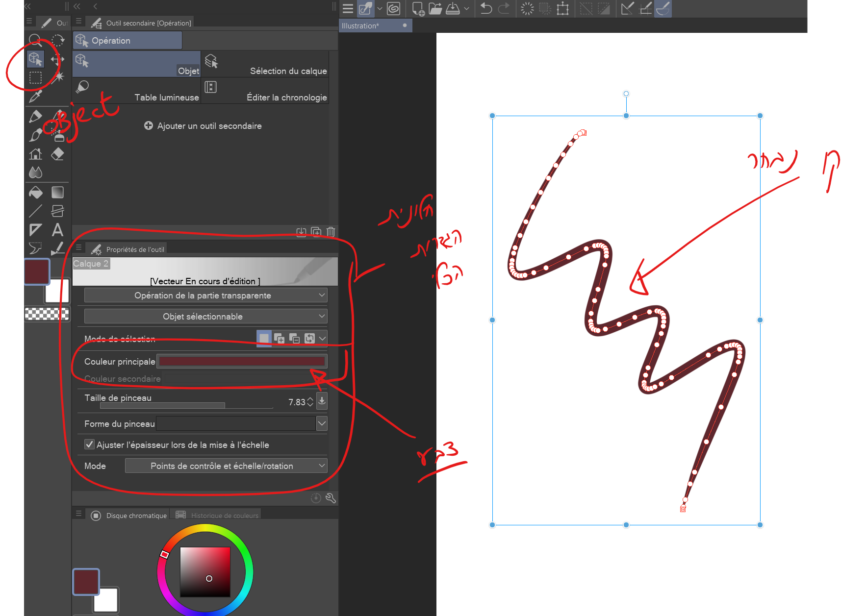Open brush size dynamics settings button
The image size is (841, 616).
322,401
